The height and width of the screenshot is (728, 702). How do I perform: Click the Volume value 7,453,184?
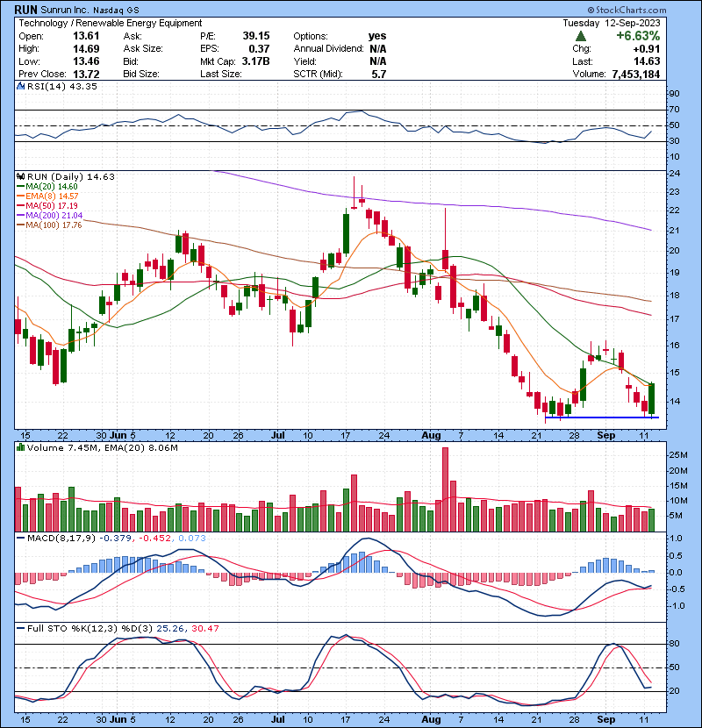pyautogui.click(x=636, y=75)
